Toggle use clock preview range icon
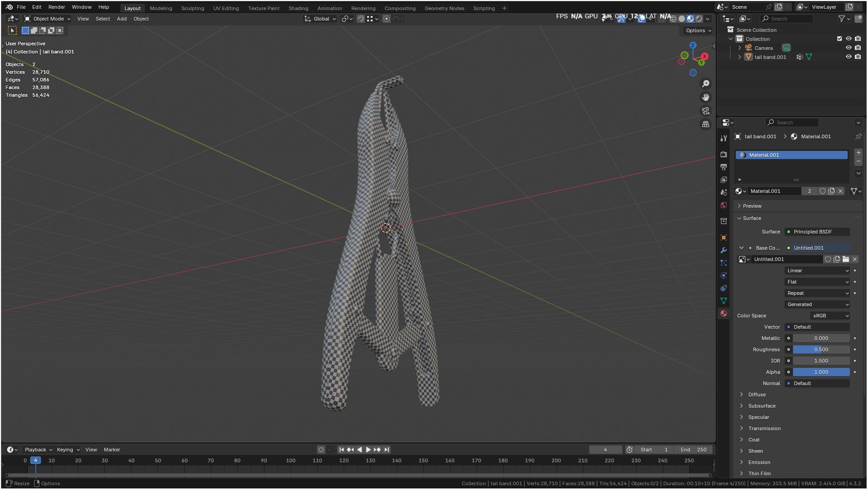 click(630, 450)
